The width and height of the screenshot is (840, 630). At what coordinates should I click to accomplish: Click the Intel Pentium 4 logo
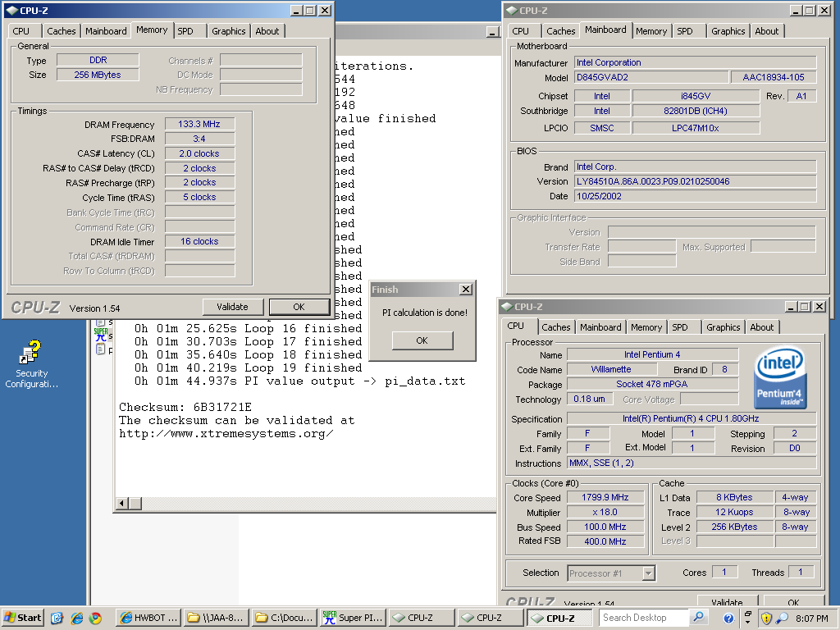(x=779, y=378)
